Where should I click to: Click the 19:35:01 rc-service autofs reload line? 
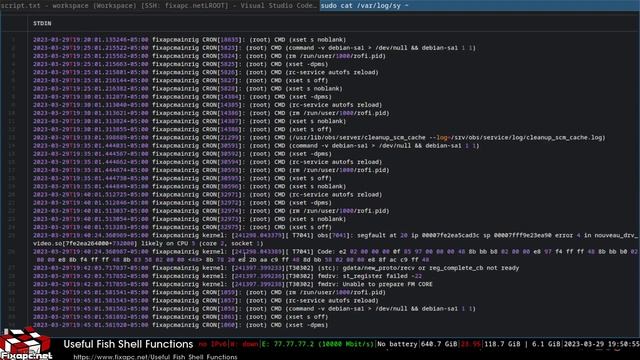208,162
